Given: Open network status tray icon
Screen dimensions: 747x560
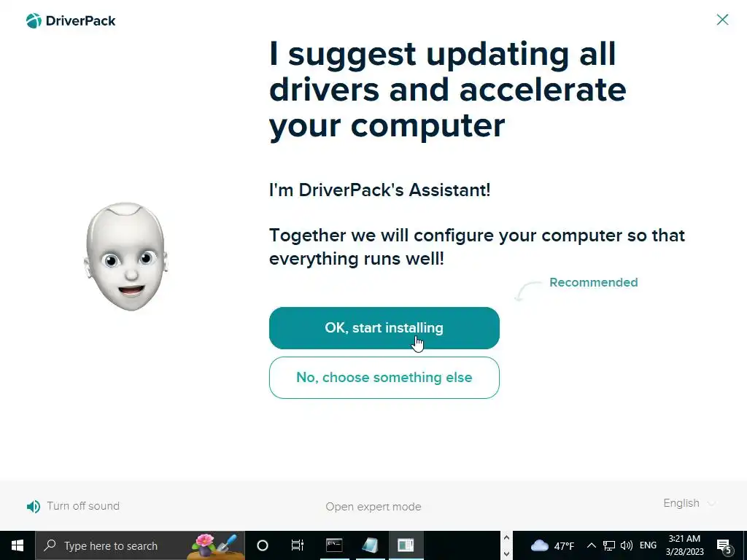Looking at the screenshot, I should pos(609,545).
